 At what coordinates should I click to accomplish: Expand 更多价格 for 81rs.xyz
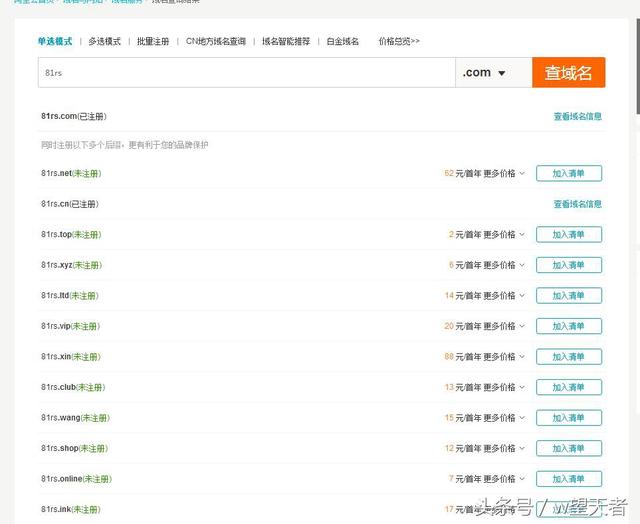[x=504, y=265]
